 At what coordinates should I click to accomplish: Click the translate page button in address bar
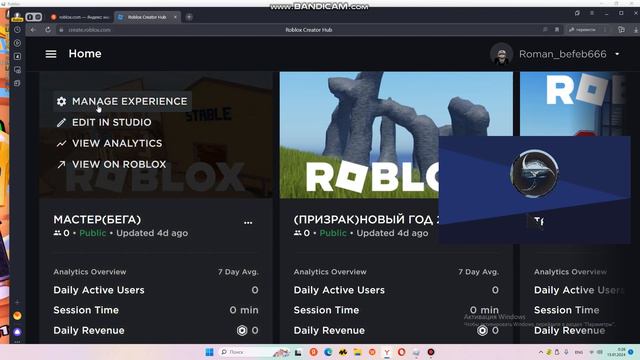[583, 30]
